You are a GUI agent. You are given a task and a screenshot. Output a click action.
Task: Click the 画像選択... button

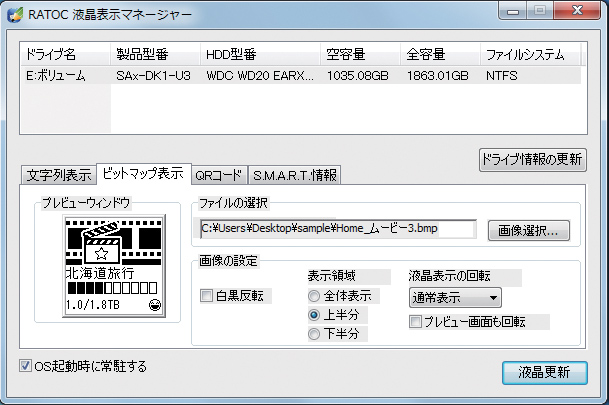pos(529,231)
